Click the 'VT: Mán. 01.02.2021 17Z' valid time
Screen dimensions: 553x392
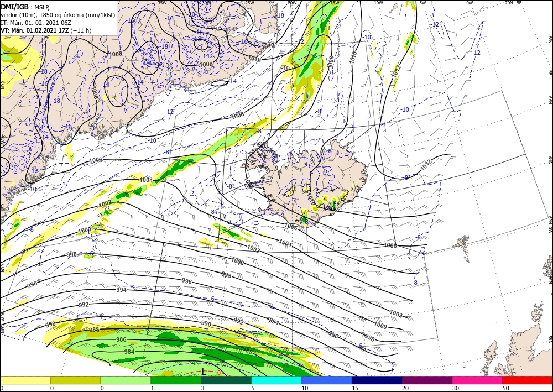(x=34, y=30)
